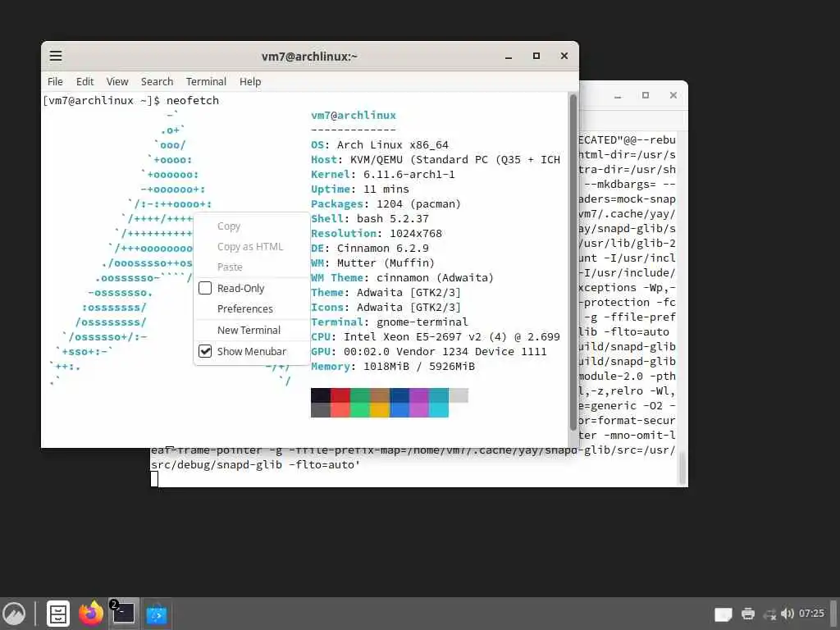This screenshot has width=840, height=630.
Task: Click the 'neofetch' command at the prompt
Action: (192, 100)
